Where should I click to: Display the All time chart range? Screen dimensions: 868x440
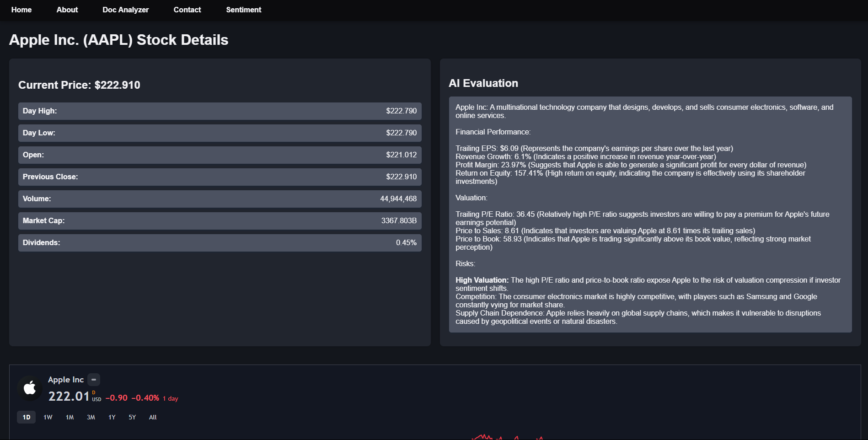click(x=153, y=417)
